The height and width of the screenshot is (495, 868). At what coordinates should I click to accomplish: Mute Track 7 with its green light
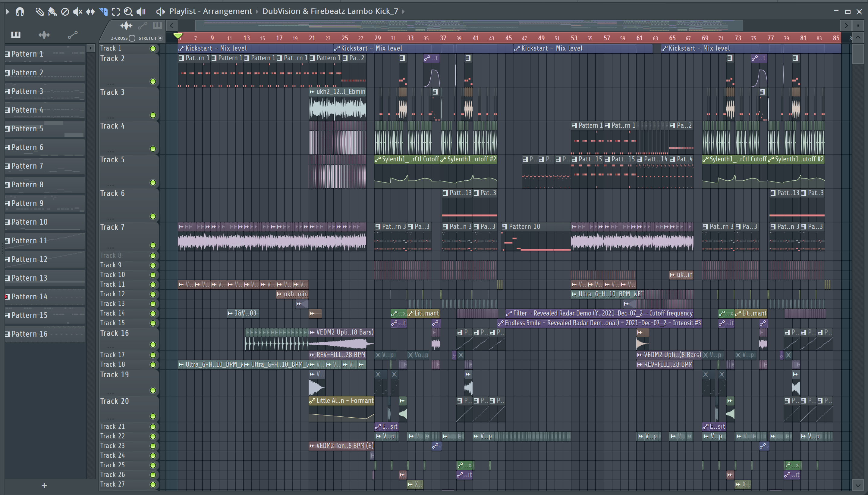click(x=153, y=245)
